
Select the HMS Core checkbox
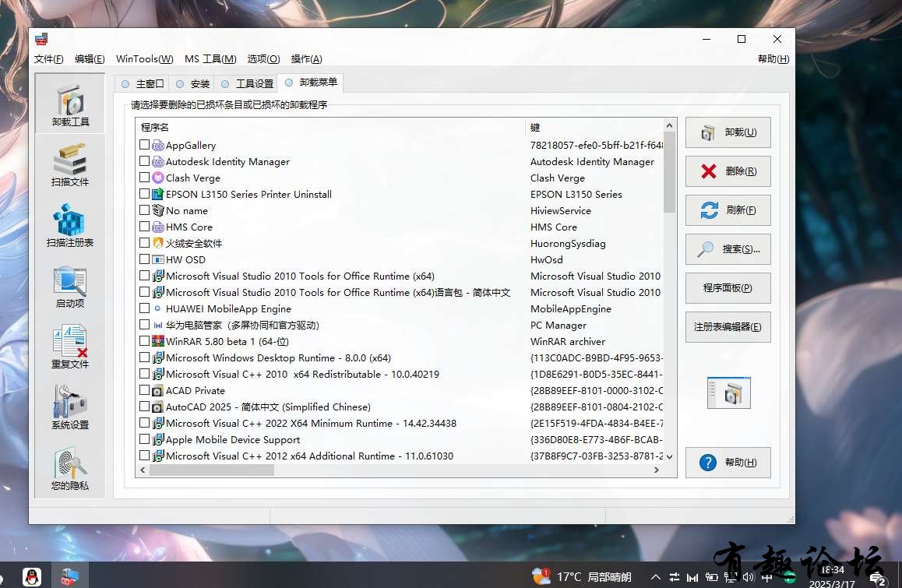pyautogui.click(x=144, y=227)
